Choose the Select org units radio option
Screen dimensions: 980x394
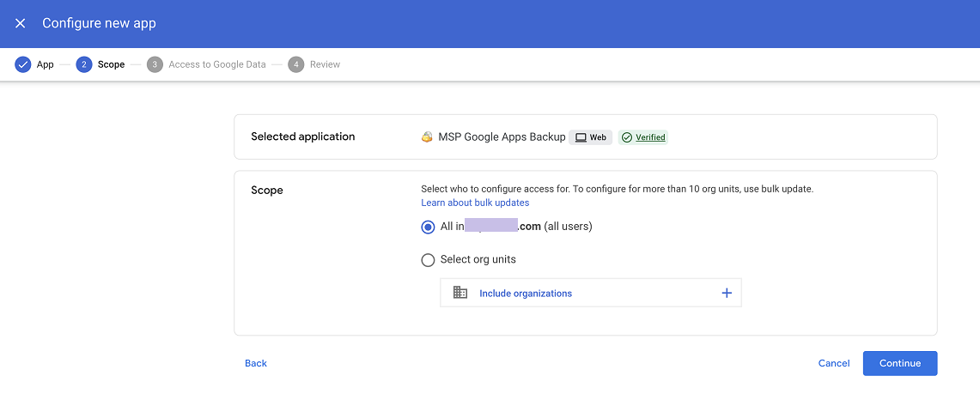pos(428,260)
